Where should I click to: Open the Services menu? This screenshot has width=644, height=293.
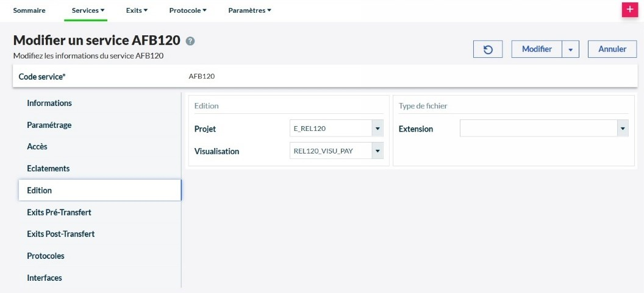coord(88,10)
